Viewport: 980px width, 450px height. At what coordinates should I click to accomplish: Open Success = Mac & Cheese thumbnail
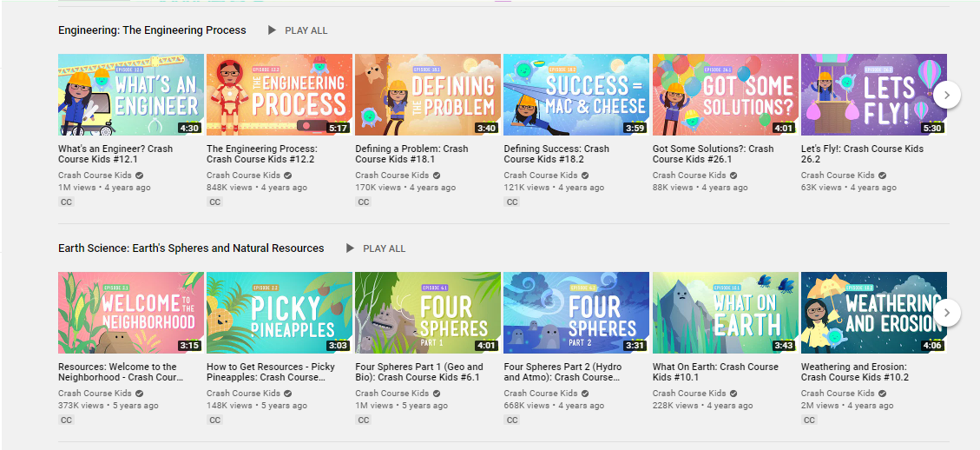pos(576,95)
